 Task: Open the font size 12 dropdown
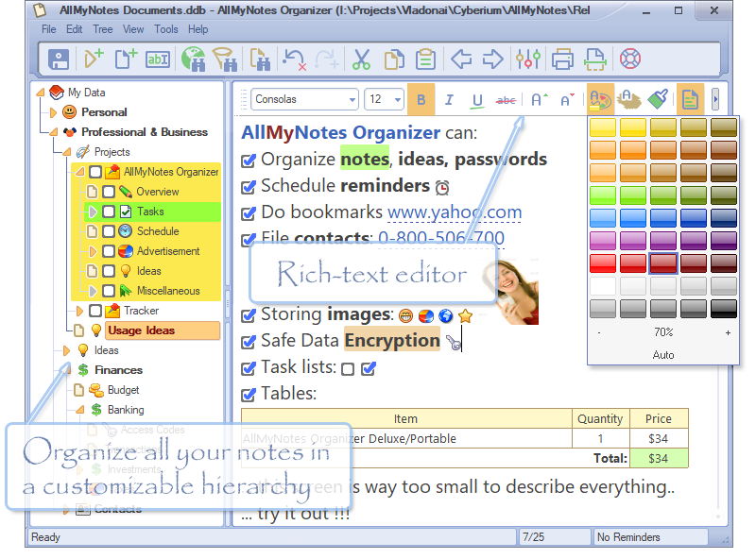(x=397, y=100)
